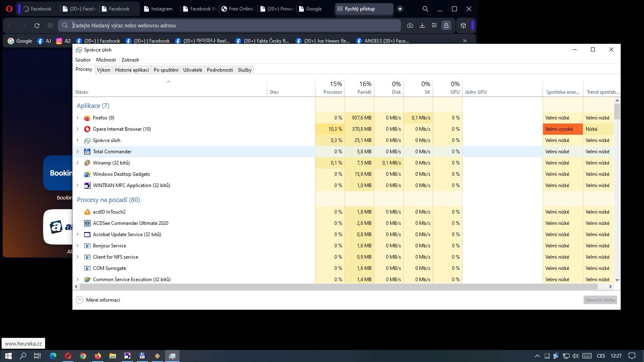Click the WINTRAN MFC Application icon
The width and height of the screenshot is (644, 362).
tap(87, 185)
